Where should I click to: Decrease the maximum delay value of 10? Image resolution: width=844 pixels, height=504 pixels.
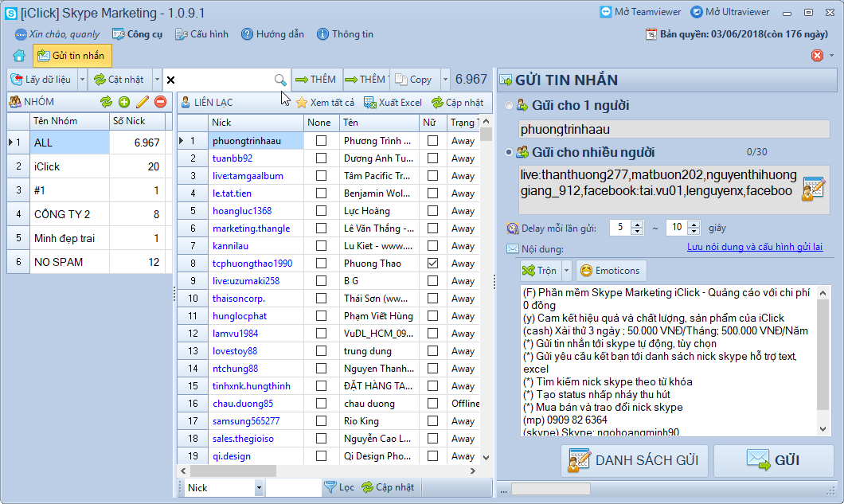click(x=694, y=232)
